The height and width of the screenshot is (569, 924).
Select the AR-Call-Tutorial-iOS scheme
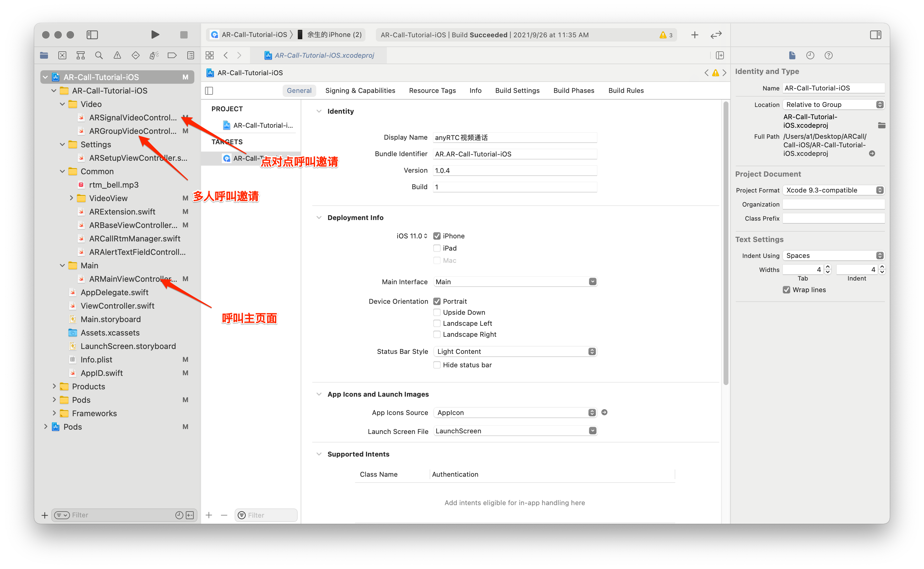249,35
